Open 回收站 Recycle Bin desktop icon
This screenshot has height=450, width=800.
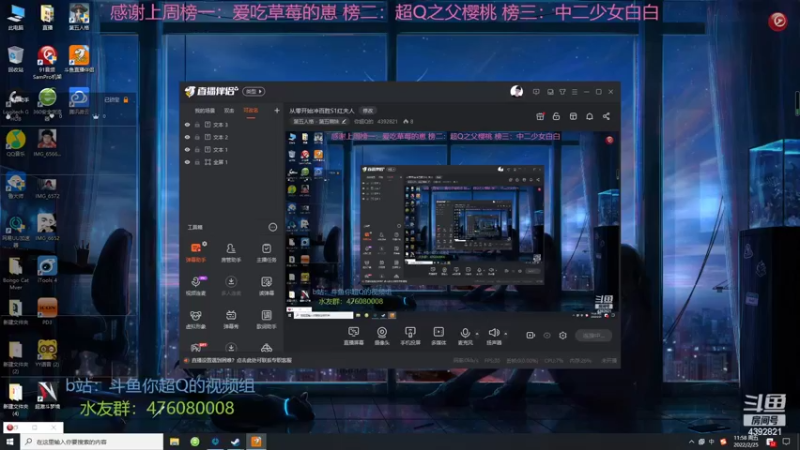(x=15, y=60)
